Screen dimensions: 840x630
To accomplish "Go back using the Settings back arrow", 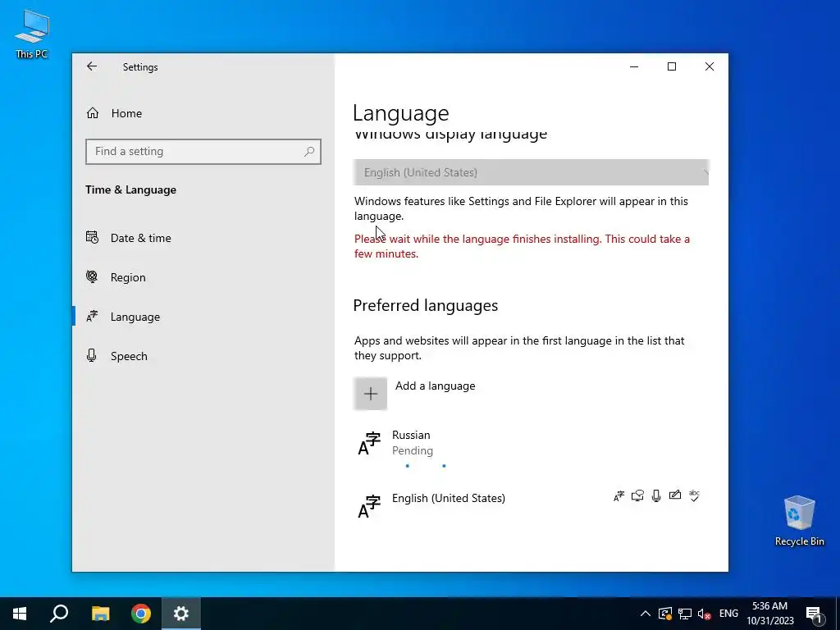I will 92,66.
